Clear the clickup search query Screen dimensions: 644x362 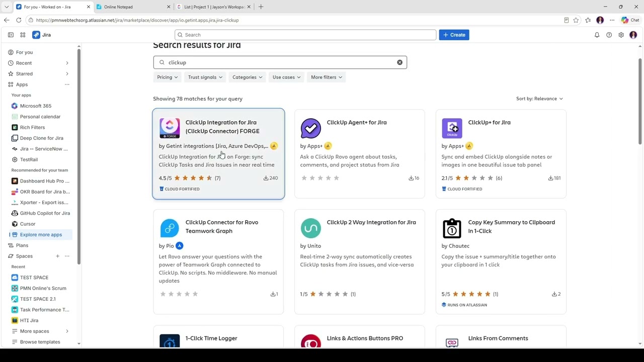pos(400,62)
